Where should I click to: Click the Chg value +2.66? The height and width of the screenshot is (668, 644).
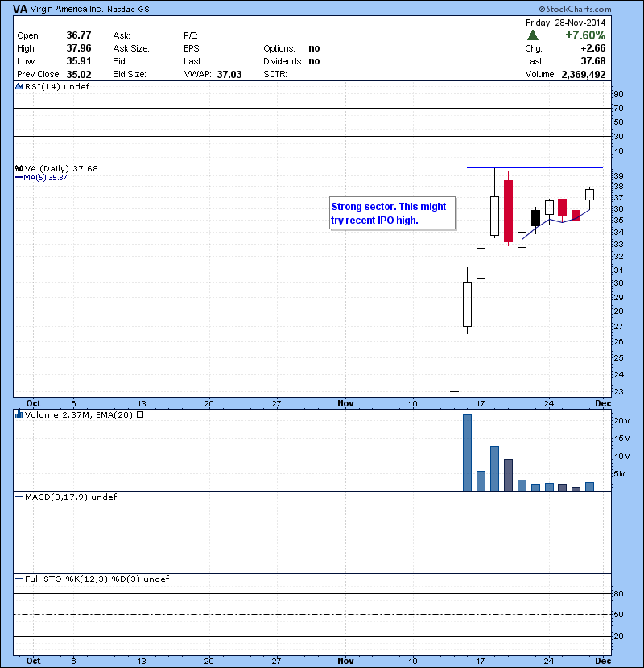tap(592, 48)
